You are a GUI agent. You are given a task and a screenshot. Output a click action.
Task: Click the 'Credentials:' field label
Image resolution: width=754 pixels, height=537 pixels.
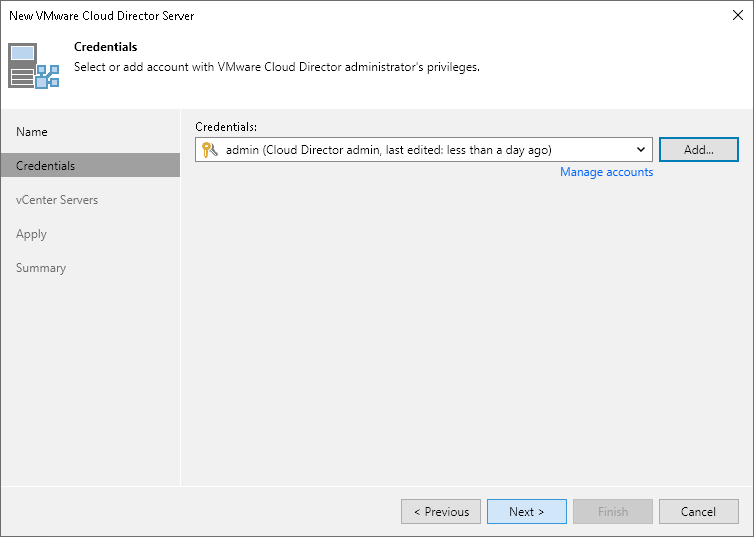226,127
